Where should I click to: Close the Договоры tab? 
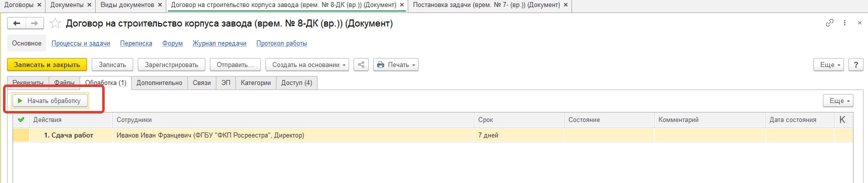pyautogui.click(x=40, y=5)
